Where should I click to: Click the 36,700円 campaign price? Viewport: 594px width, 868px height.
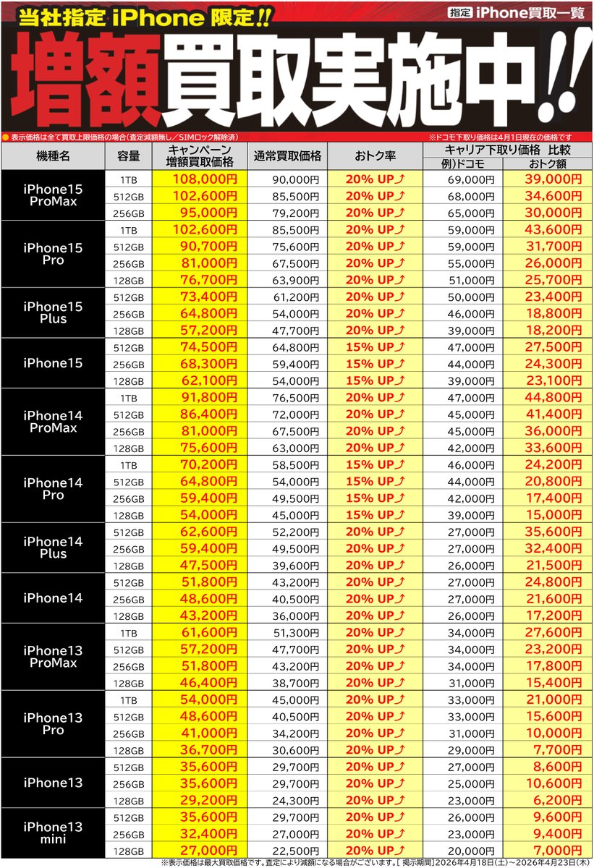pyautogui.click(x=209, y=749)
